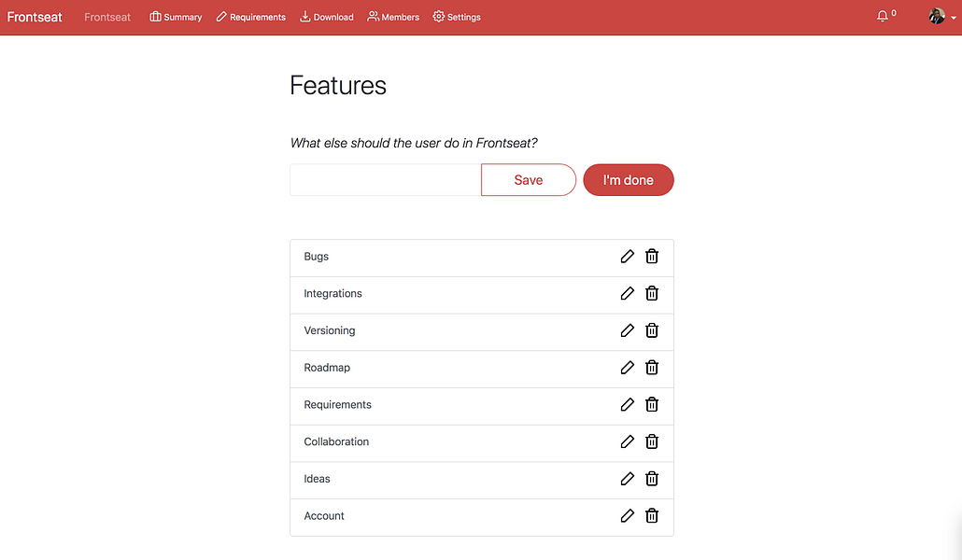This screenshot has height=560, width=962.
Task: Open the Summary menu item
Action: [x=177, y=17]
